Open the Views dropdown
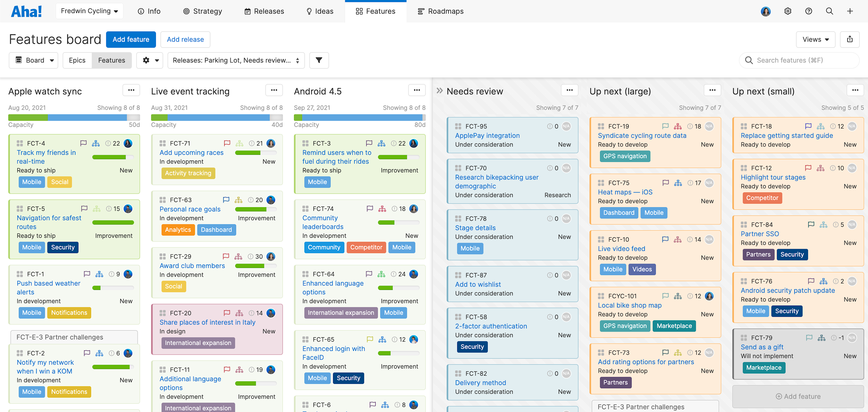 [x=815, y=39]
